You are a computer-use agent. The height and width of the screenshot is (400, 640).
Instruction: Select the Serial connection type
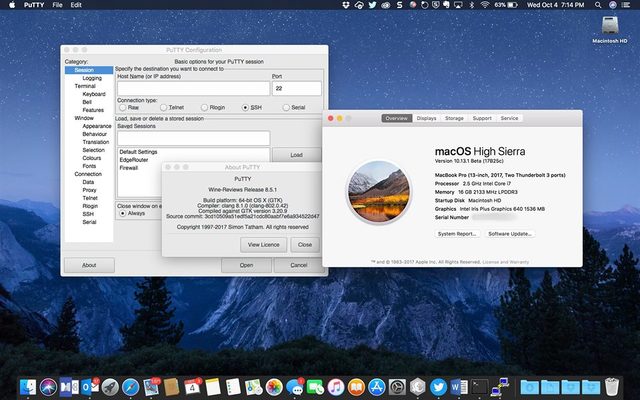pyautogui.click(x=286, y=107)
